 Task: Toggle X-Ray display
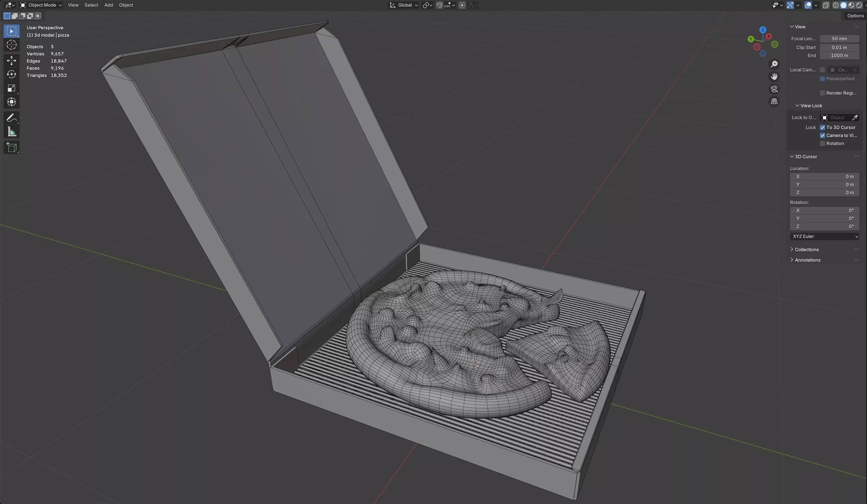(826, 5)
